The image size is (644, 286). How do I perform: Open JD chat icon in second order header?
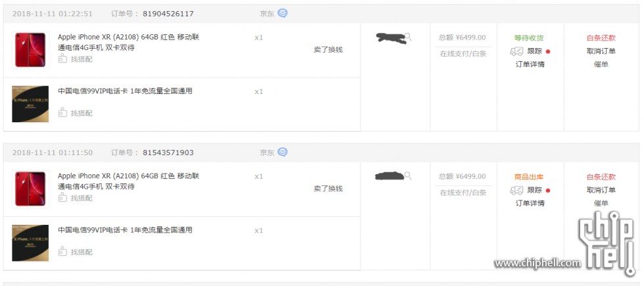point(283,153)
